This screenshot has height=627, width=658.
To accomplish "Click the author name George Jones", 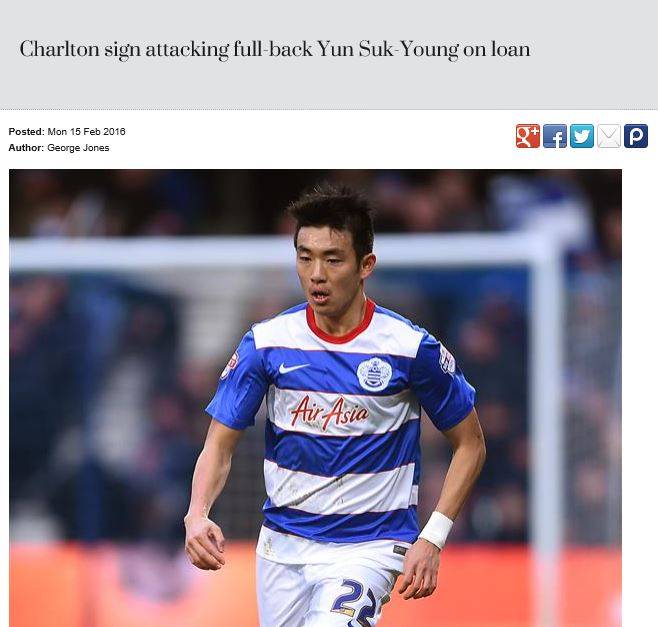I will tap(78, 148).
